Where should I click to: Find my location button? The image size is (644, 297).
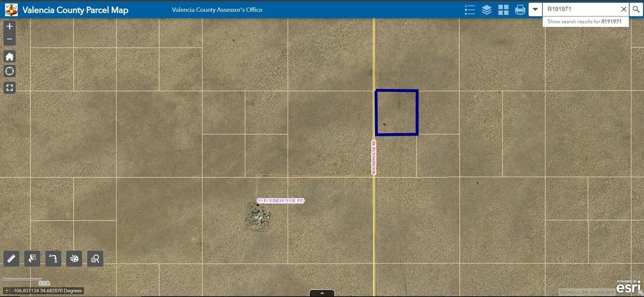9,71
